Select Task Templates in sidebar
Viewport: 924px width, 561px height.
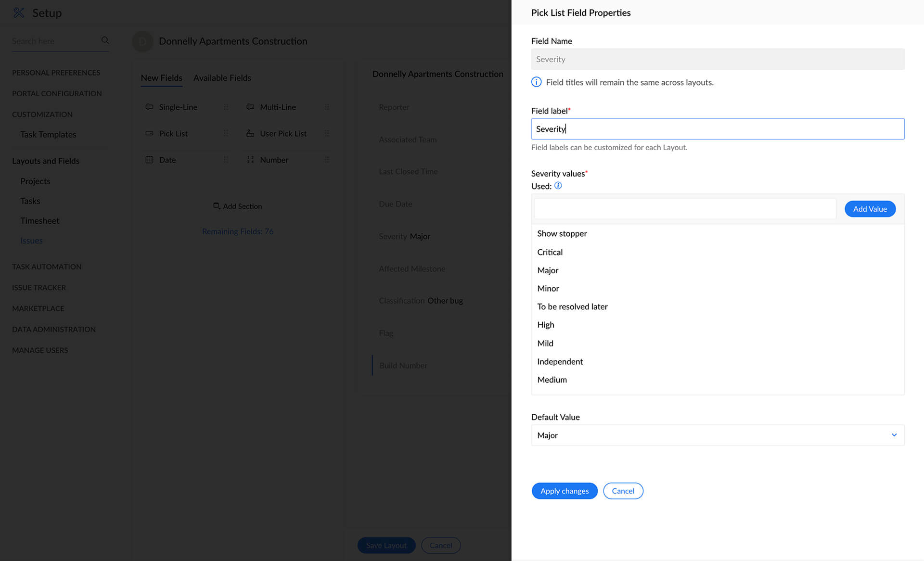48,134
